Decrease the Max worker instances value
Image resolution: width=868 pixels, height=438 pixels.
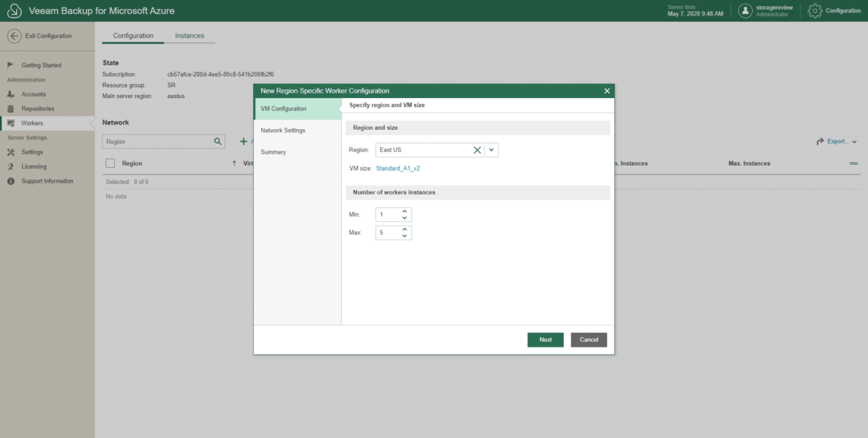404,236
